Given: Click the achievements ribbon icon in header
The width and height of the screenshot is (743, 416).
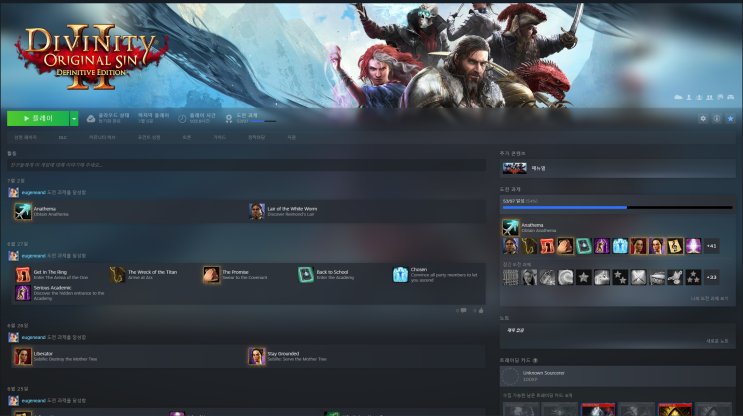Looking at the screenshot, I should pos(229,118).
